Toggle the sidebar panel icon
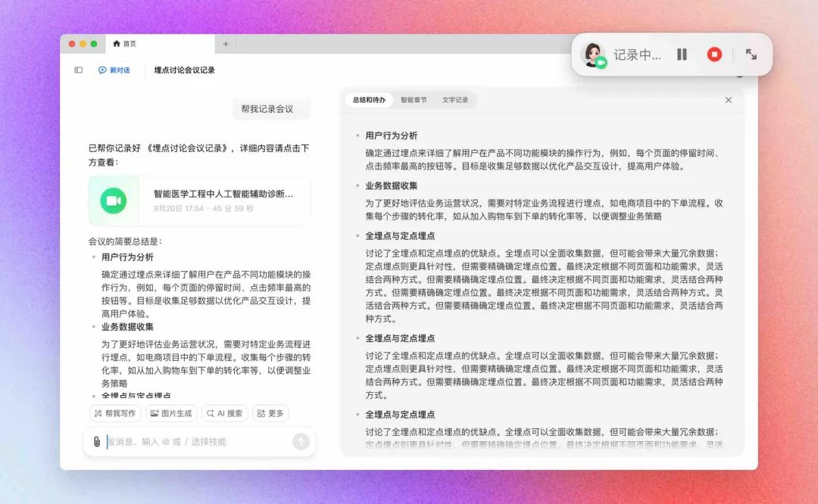 [78, 70]
